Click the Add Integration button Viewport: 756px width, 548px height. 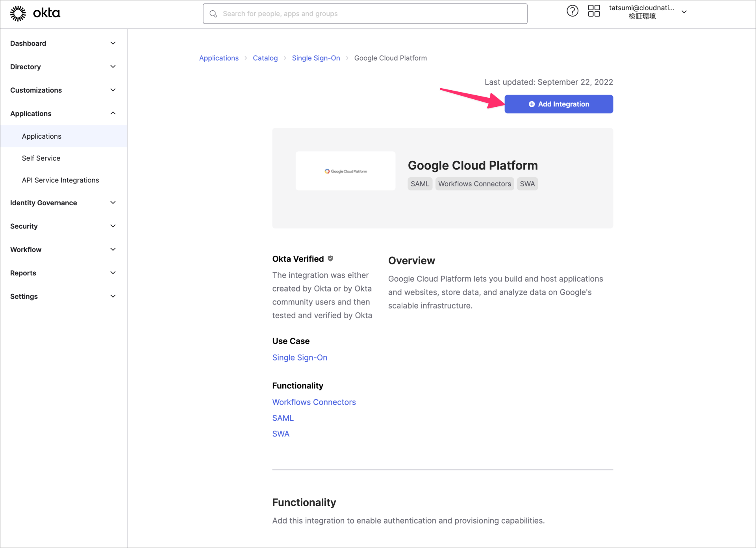click(558, 104)
